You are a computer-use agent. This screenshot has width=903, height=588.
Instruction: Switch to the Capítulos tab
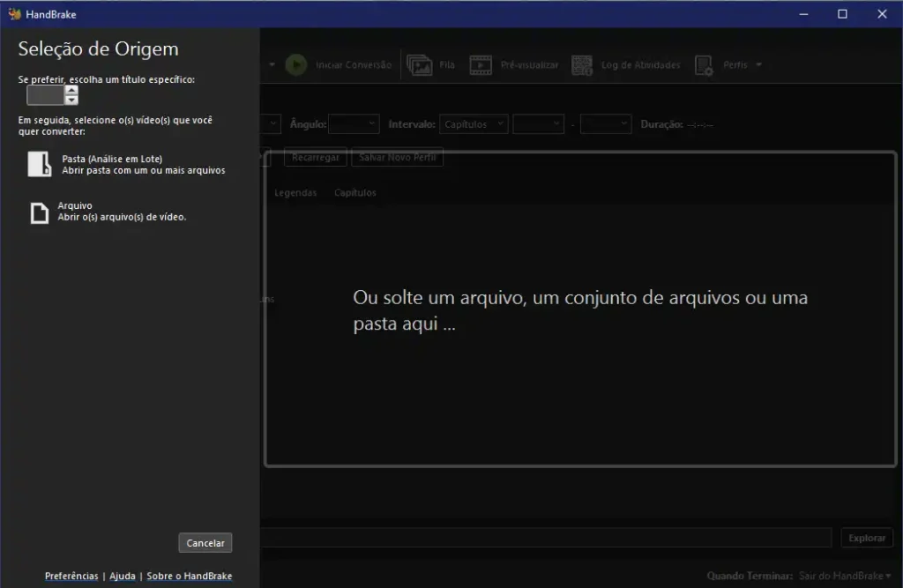click(x=354, y=193)
